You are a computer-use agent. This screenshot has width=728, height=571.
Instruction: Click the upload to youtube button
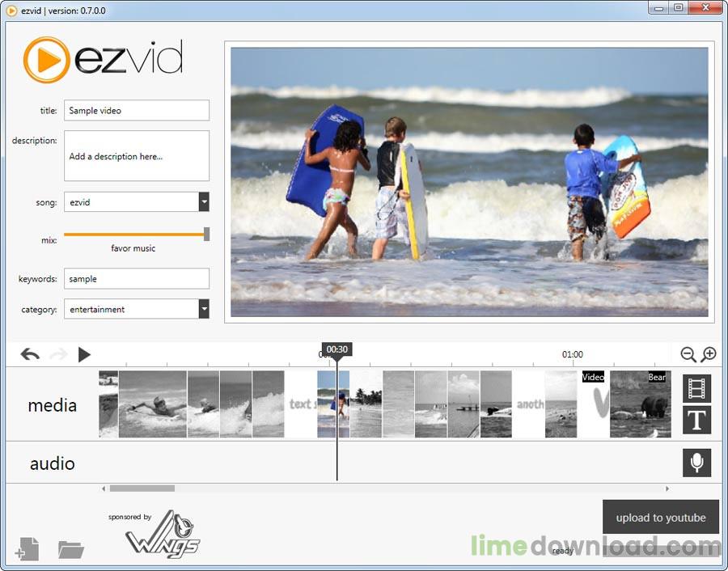[x=661, y=517]
